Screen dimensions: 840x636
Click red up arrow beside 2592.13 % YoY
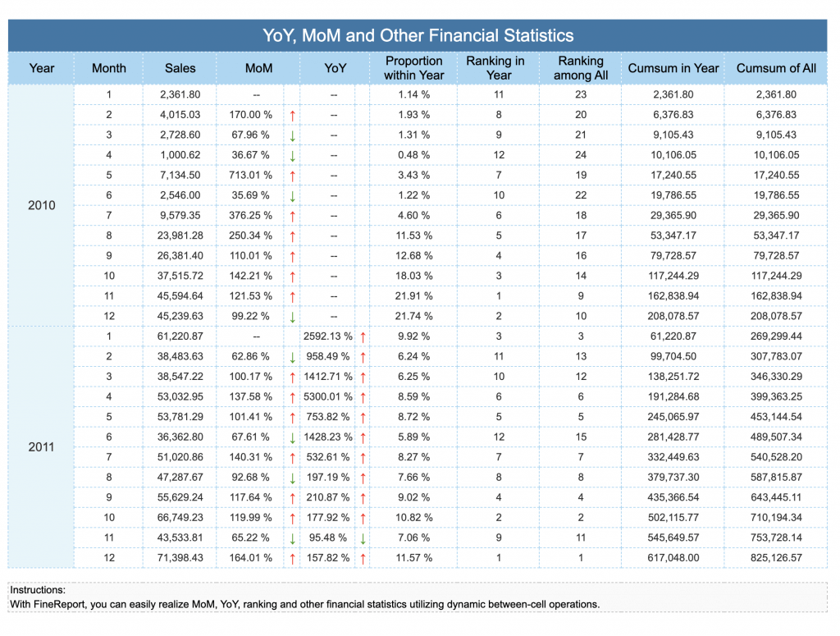coord(363,337)
